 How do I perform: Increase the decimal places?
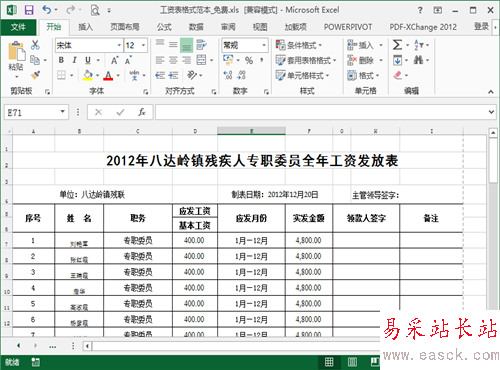[x=228, y=75]
